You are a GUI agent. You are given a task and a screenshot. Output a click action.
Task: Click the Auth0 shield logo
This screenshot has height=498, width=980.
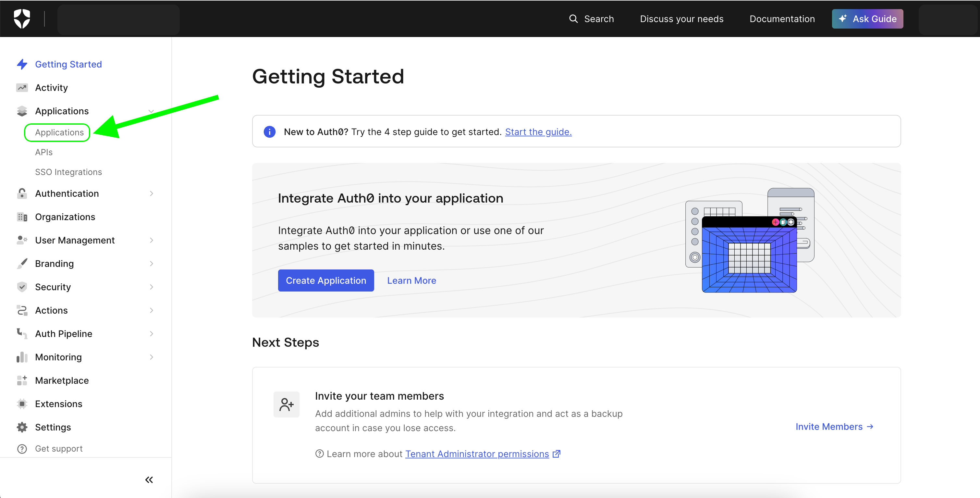[22, 19]
